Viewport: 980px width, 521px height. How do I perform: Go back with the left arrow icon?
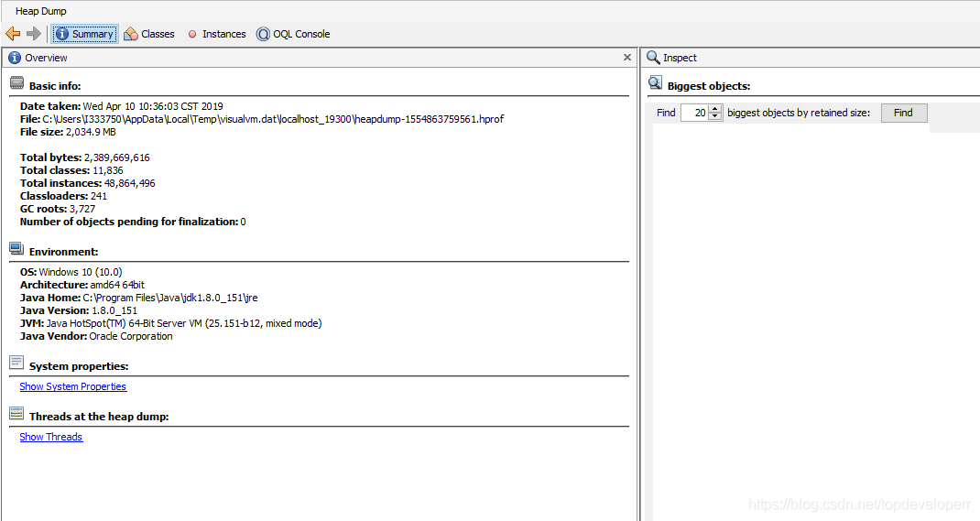click(13, 34)
